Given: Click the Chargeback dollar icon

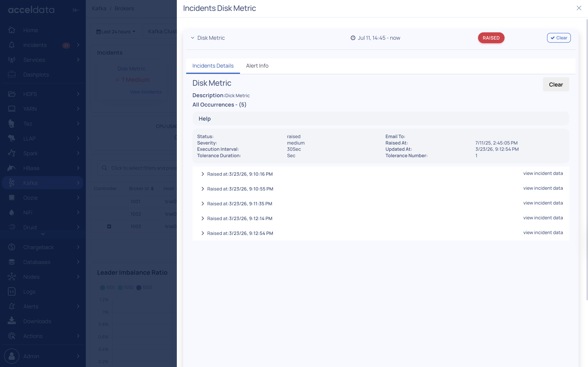Looking at the screenshot, I should pos(12,247).
